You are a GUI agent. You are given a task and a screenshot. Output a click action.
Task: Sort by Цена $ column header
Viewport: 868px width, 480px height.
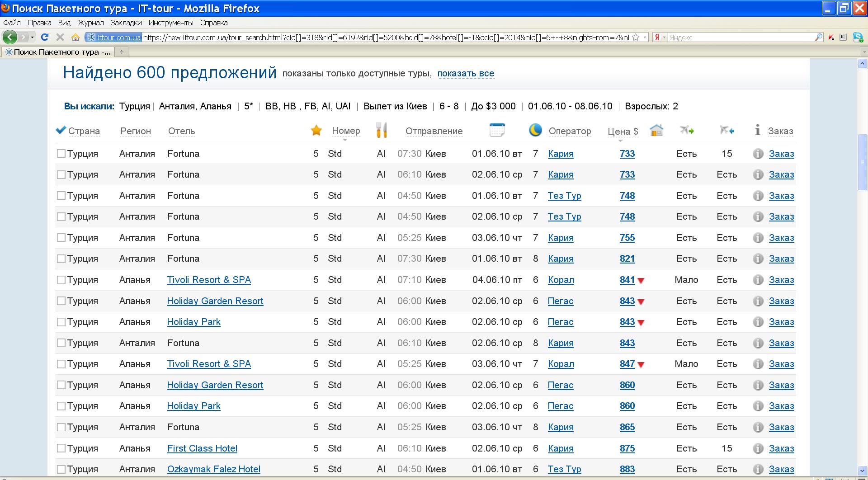pos(623,131)
